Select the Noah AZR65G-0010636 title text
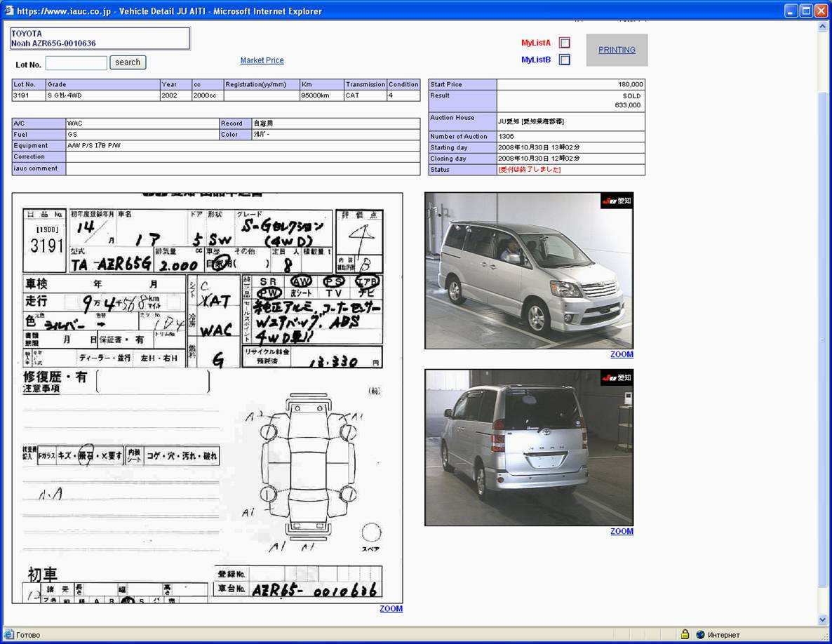The image size is (832, 644). (x=53, y=43)
